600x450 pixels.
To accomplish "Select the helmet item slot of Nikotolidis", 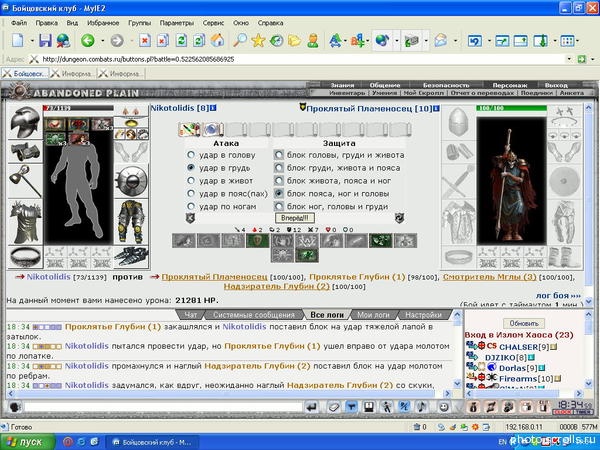I will (25, 122).
